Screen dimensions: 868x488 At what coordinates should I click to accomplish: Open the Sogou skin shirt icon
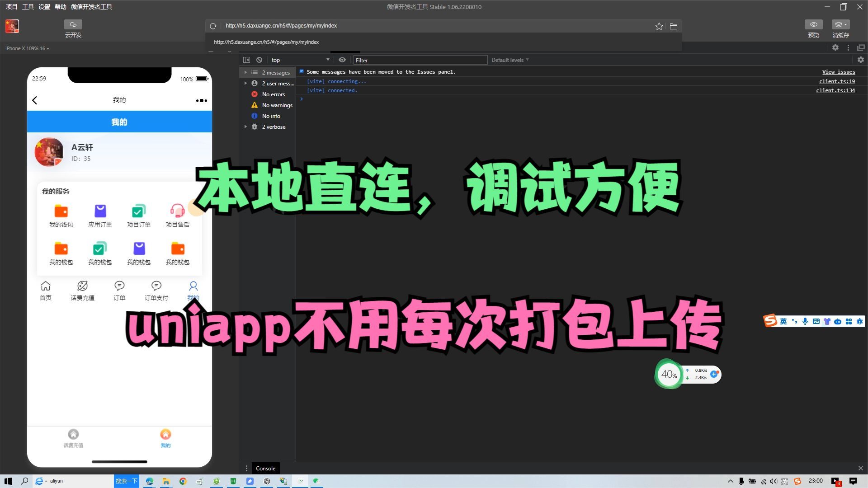pos(827,321)
